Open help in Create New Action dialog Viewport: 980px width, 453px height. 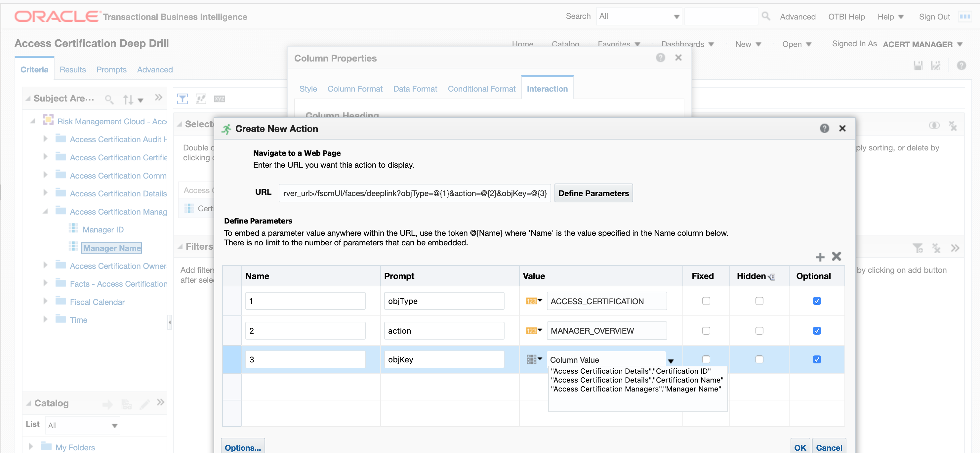824,129
